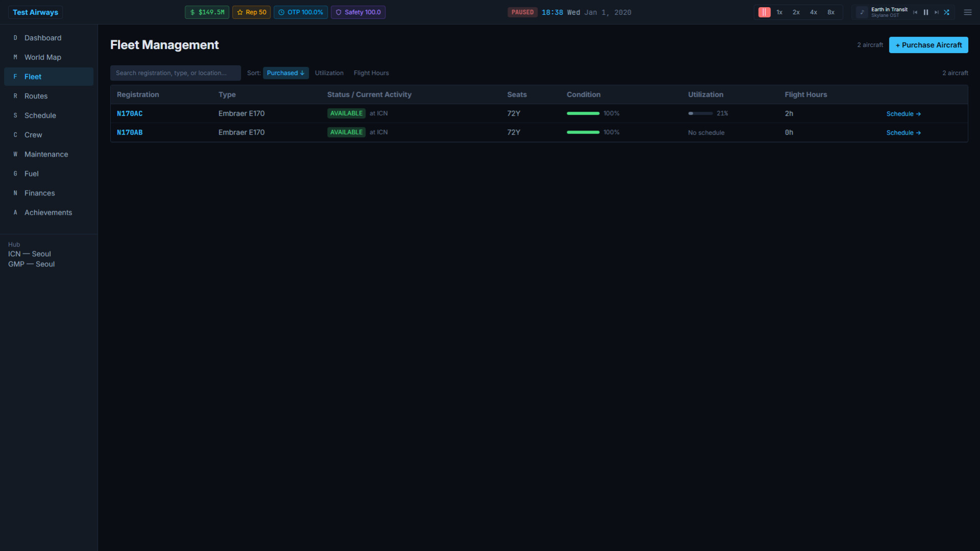Open Achievements in the sidebar

click(x=48, y=212)
